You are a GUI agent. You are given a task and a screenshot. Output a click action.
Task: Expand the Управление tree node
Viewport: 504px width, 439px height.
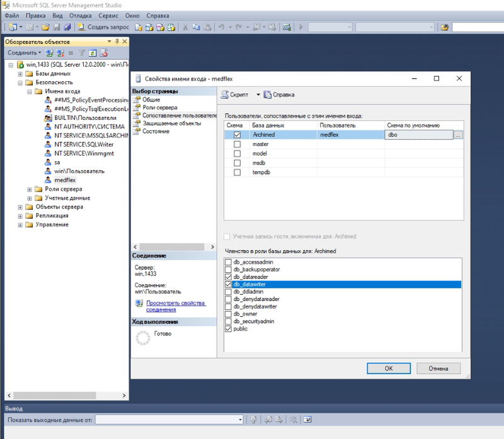[x=20, y=225]
